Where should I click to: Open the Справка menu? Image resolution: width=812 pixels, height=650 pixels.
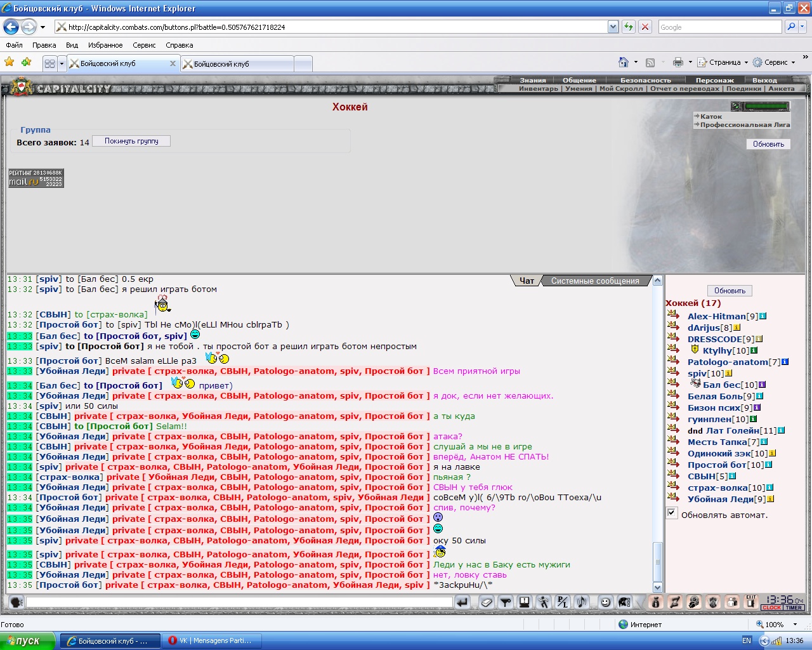(180, 45)
